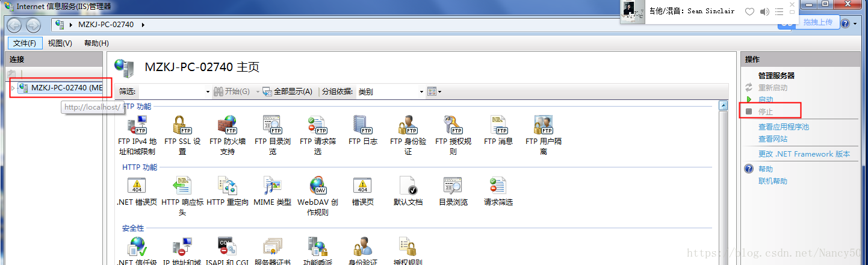Open MIME 类型 feature
This screenshot has width=868, height=265.
pos(273,191)
